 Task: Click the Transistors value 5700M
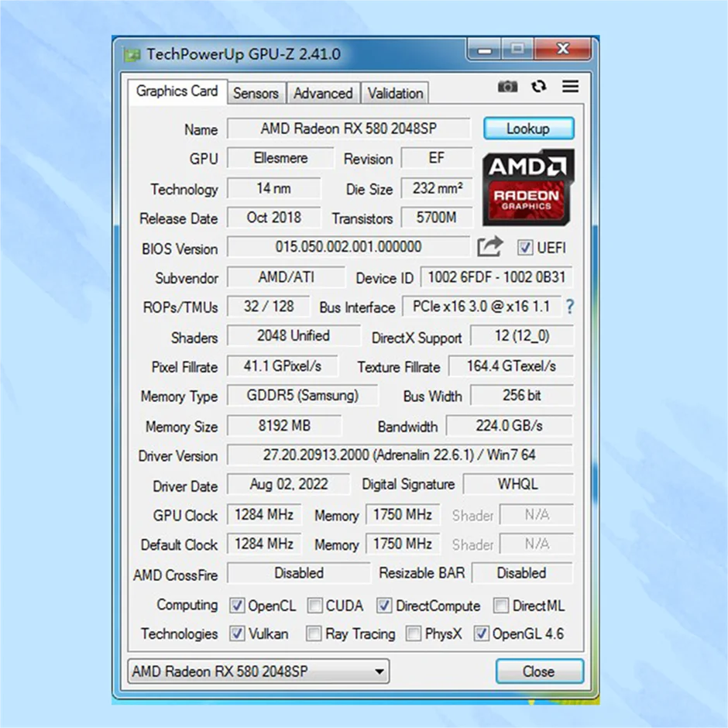pyautogui.click(x=437, y=218)
